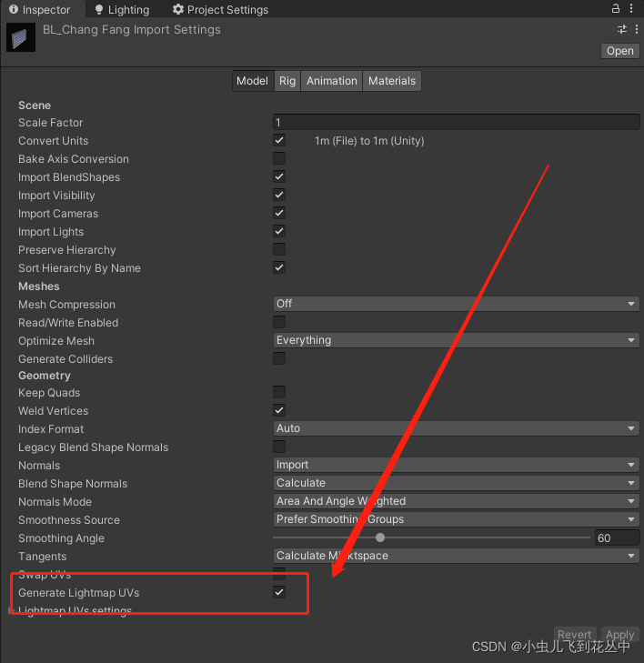Select the Rig tab
This screenshot has height=663, width=644.
pyautogui.click(x=287, y=81)
